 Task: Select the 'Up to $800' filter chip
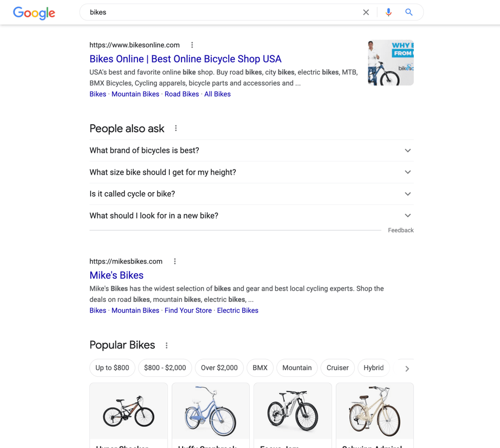coord(112,368)
